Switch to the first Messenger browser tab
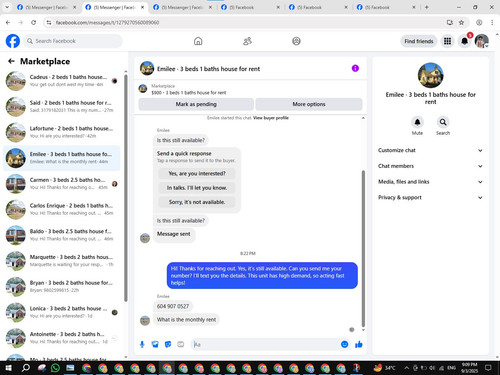 46,7
